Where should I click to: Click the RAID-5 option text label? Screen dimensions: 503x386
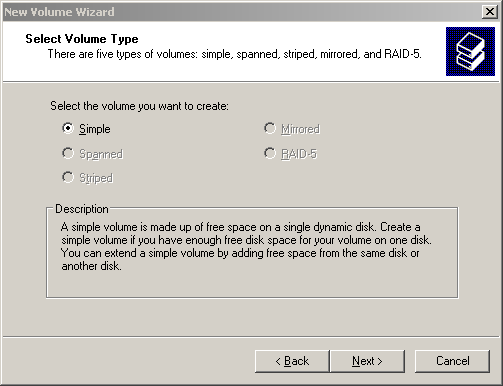click(299, 154)
